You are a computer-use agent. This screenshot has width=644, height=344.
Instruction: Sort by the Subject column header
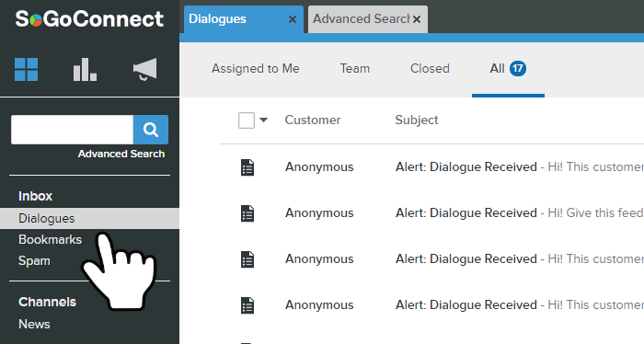coord(417,120)
